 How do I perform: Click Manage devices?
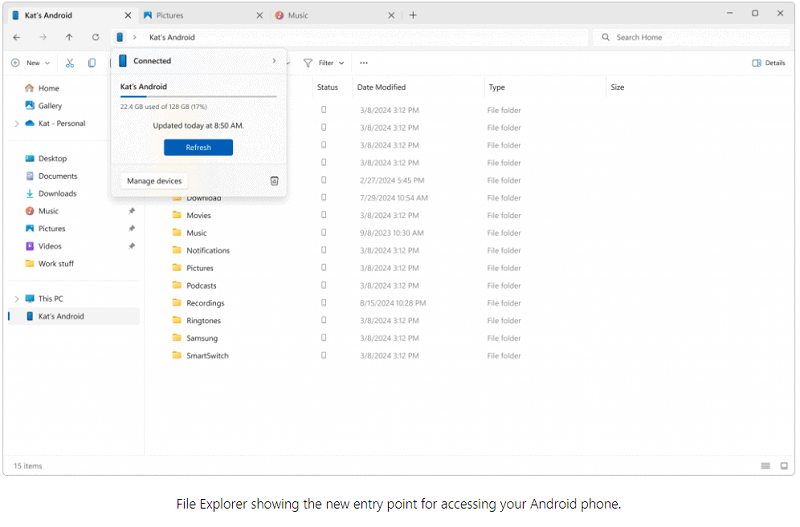click(155, 181)
